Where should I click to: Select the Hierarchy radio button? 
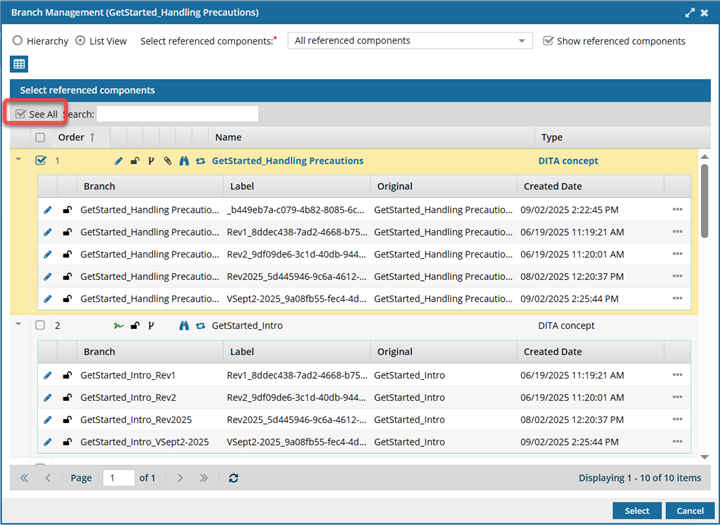point(18,41)
